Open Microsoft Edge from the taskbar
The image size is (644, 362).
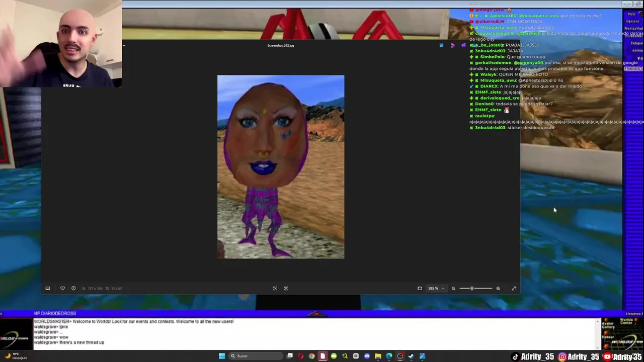pos(389,356)
